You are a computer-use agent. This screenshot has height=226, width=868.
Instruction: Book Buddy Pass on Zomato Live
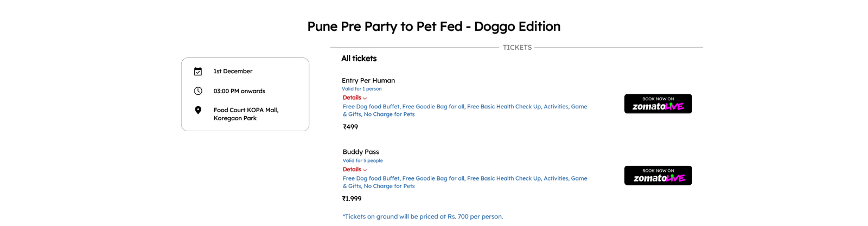(x=658, y=176)
